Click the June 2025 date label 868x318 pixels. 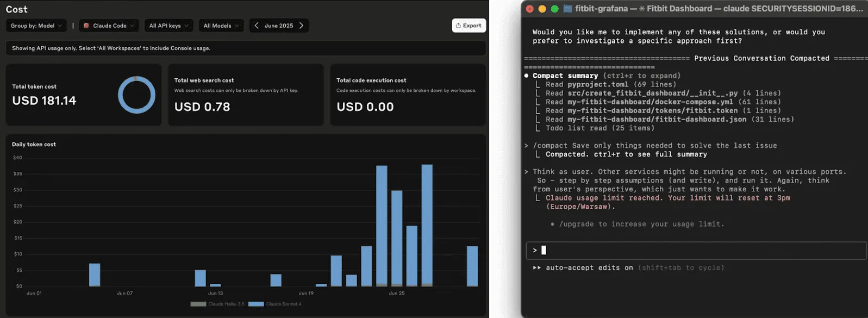(x=279, y=26)
